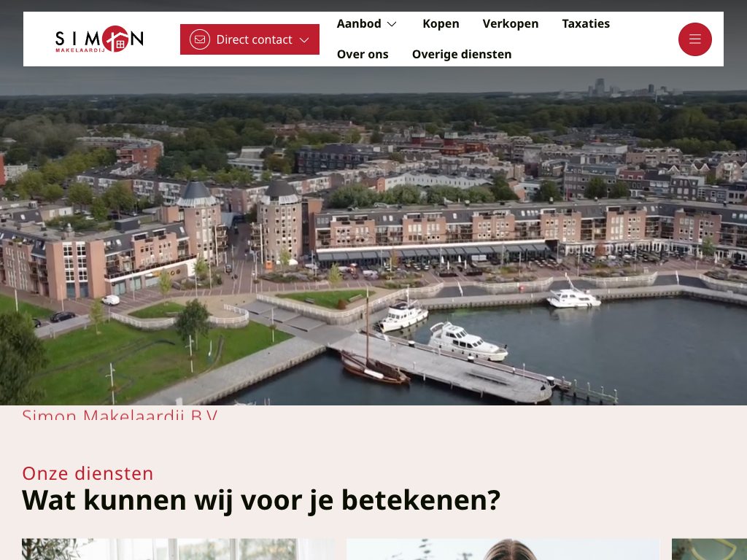The width and height of the screenshot is (747, 560).
Task: Open the red hamburger menu button
Action: tap(694, 39)
